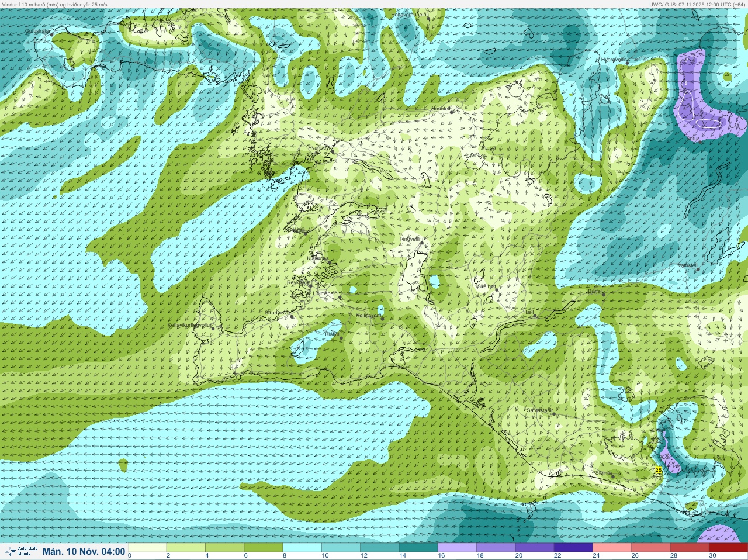Click the Skálholt station label
The width and height of the screenshot is (748, 560).
tap(486, 286)
